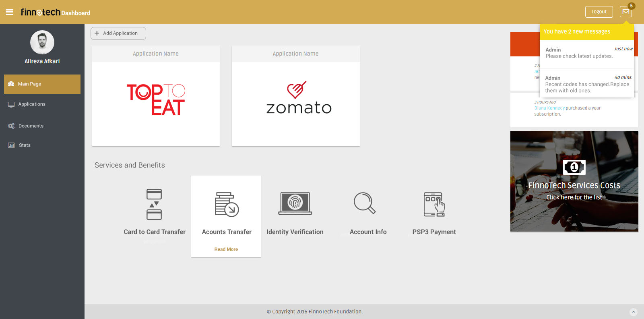
Task: Click Application Name header above Top To Eat
Action: [x=156, y=54]
